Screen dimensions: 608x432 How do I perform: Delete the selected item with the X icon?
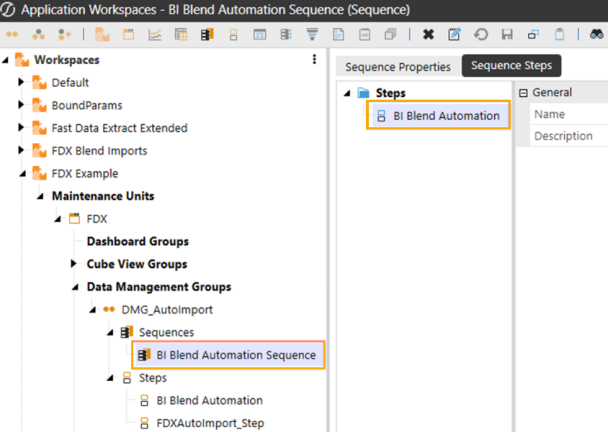[428, 35]
